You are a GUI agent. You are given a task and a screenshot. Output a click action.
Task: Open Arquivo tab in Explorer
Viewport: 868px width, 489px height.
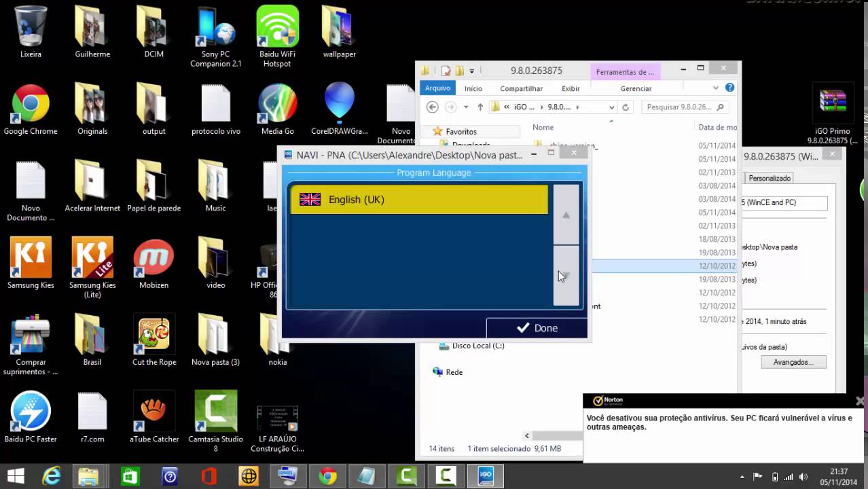pyautogui.click(x=438, y=88)
